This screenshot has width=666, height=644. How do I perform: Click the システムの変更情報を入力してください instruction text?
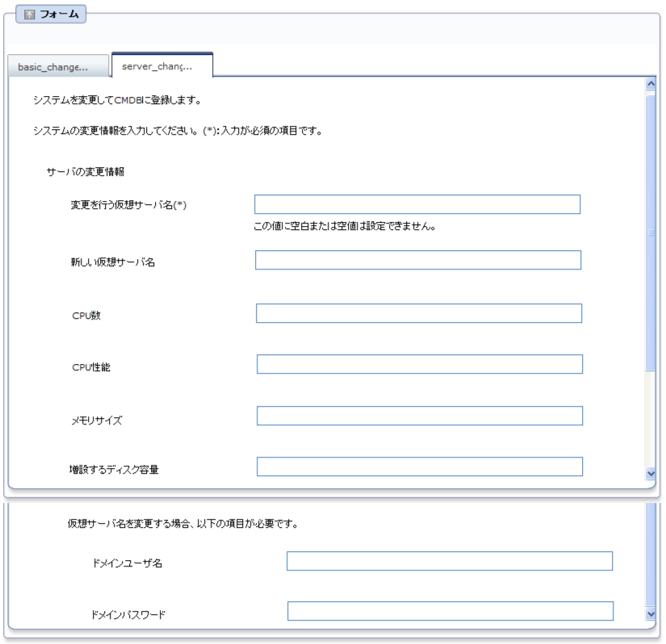point(178,131)
